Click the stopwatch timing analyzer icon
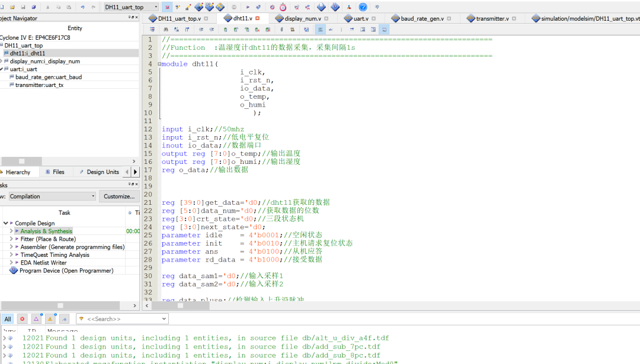The width and height of the screenshot is (640, 364). (x=283, y=7)
